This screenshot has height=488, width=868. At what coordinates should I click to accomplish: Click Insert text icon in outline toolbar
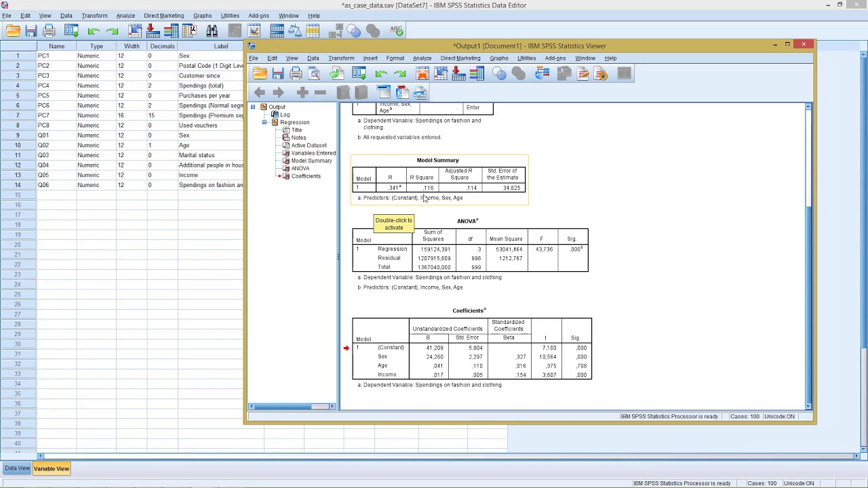tap(420, 92)
